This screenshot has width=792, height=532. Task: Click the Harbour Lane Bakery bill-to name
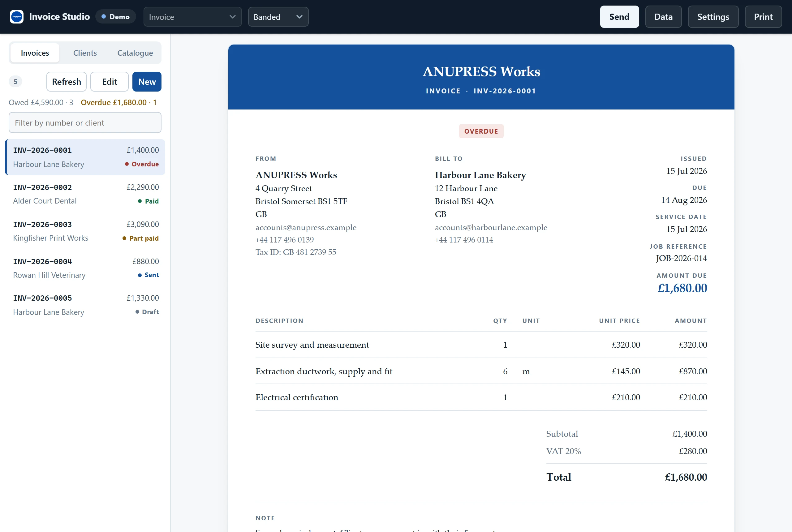coord(480,175)
